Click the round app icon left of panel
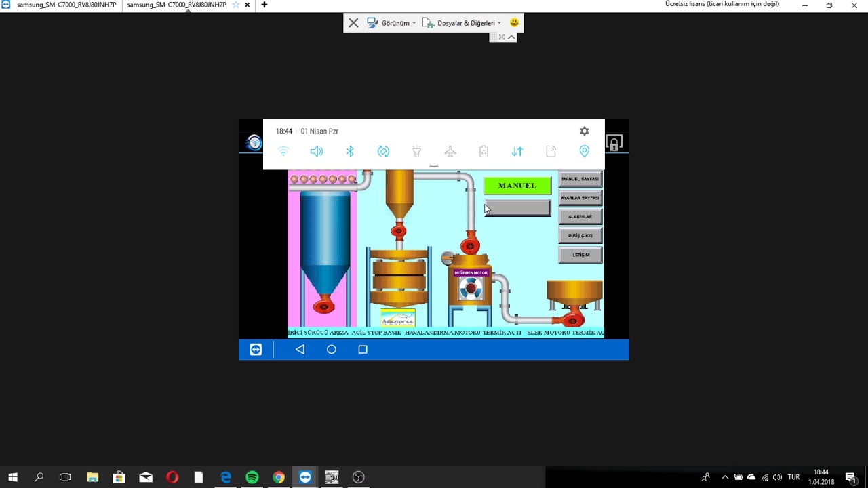This screenshot has width=868, height=488. pyautogui.click(x=254, y=142)
